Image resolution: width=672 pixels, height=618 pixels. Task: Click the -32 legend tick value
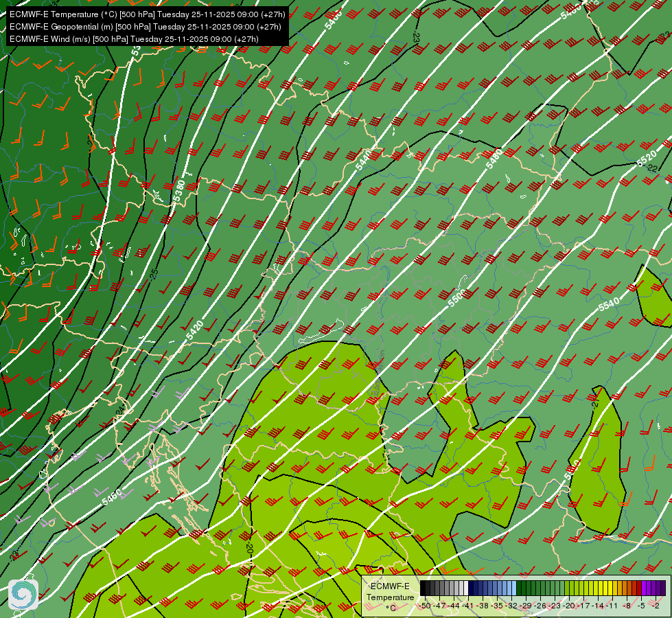[511, 606]
